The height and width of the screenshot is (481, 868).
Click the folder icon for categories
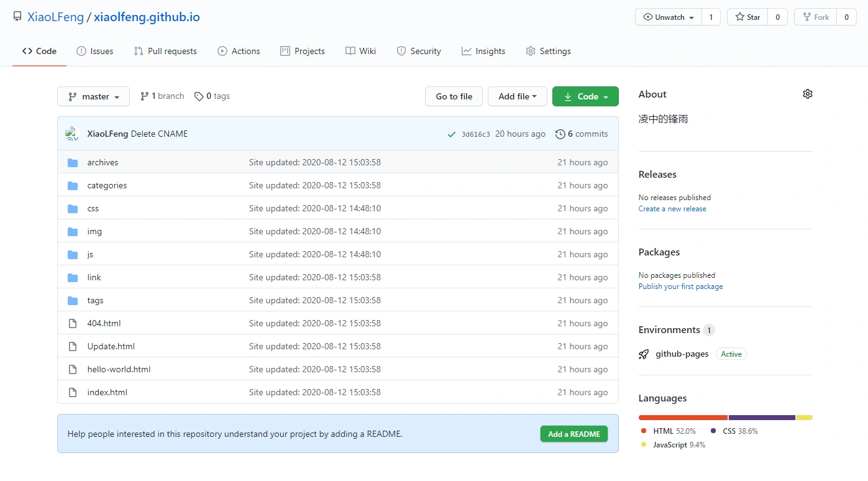73,186
